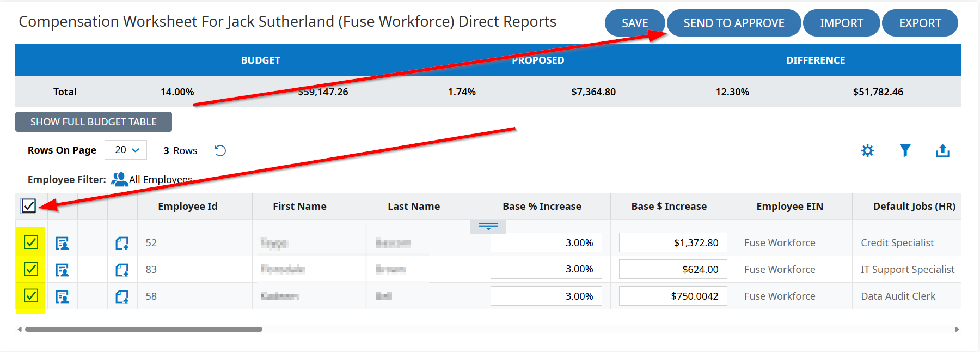980x352 pixels.
Task: Uncheck the checkbox for employee 58
Action: tap(31, 296)
